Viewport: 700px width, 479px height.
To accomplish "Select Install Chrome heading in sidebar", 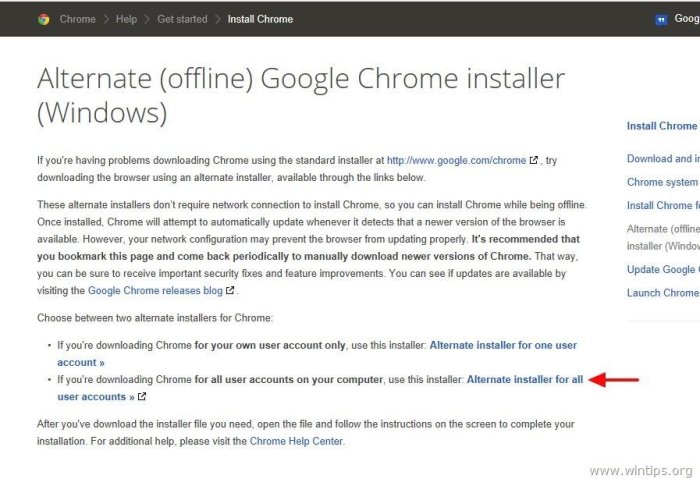I will pos(662,126).
